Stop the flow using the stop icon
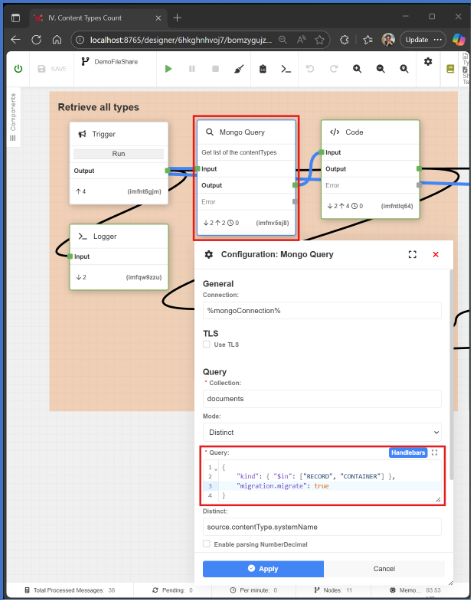The width and height of the screenshot is (471, 600). point(215,69)
